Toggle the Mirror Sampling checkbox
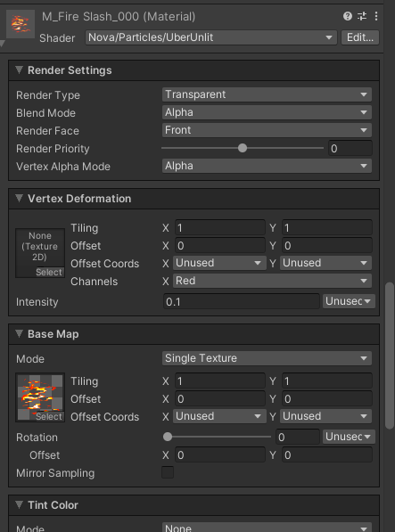This screenshot has width=395, height=532. click(168, 472)
